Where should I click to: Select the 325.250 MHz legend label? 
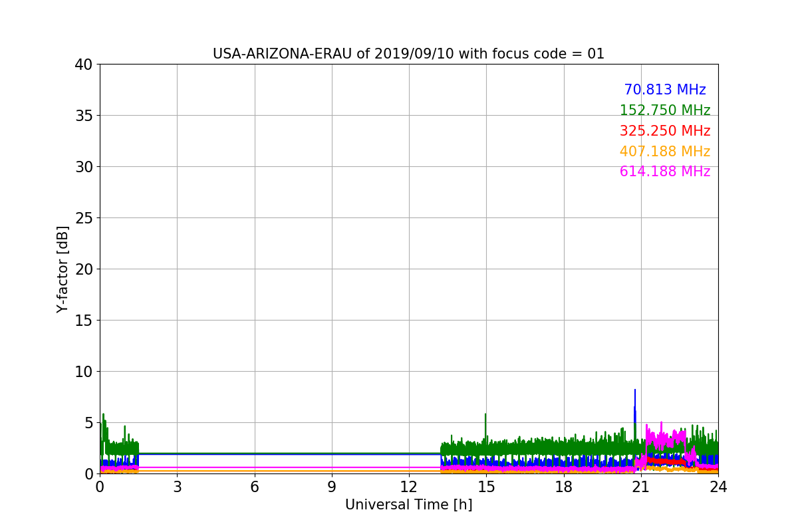pos(665,131)
